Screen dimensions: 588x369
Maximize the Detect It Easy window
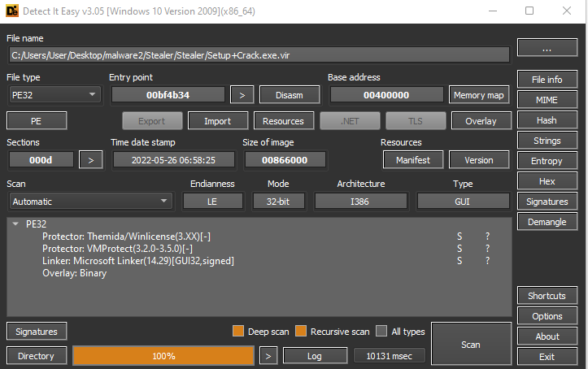[529, 11]
